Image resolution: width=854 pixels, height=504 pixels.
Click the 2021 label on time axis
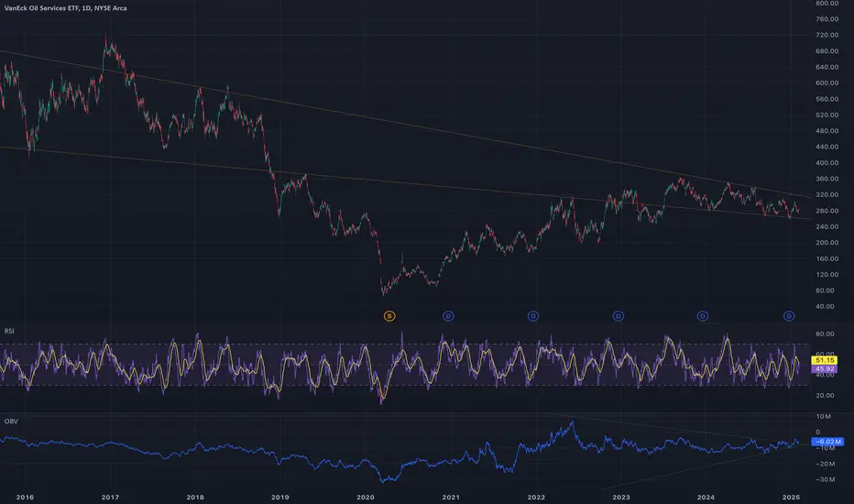pyautogui.click(x=451, y=497)
